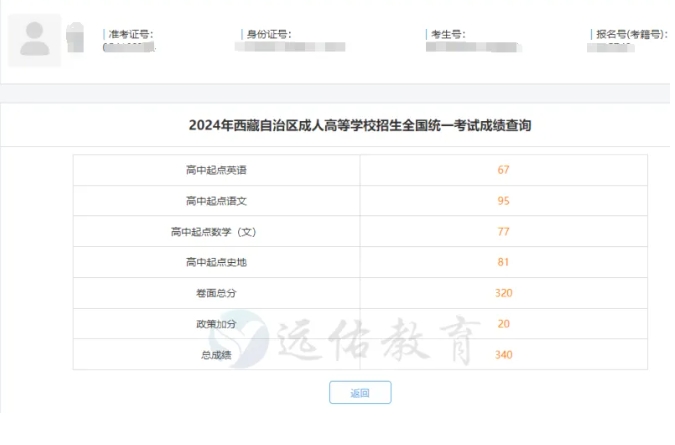Select the final total score 340
Viewport: 675px width, 445px height.
[x=504, y=355]
